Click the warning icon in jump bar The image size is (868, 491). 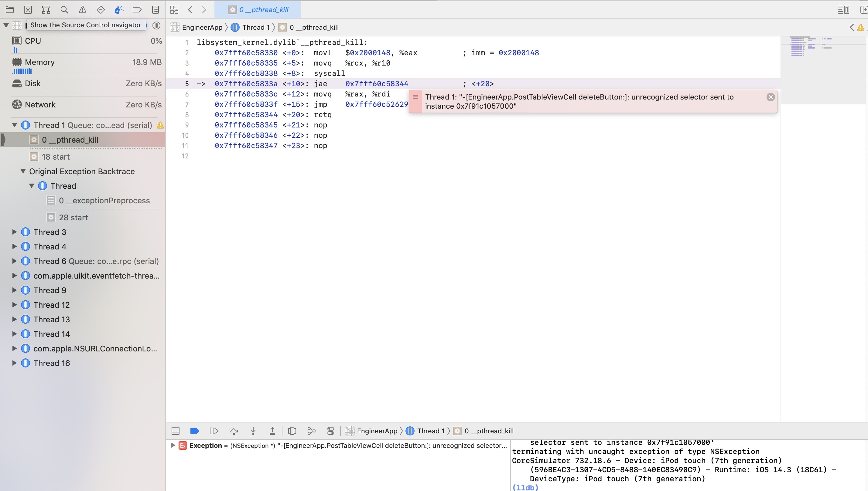tap(861, 27)
